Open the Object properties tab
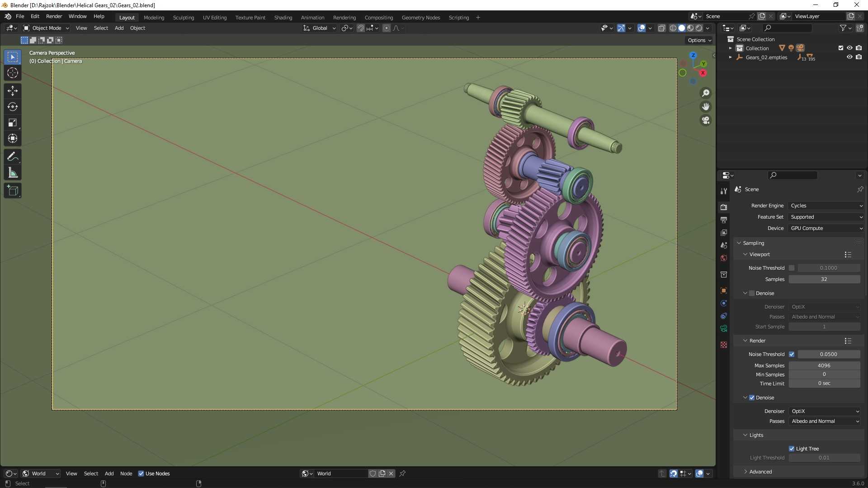 (x=724, y=291)
